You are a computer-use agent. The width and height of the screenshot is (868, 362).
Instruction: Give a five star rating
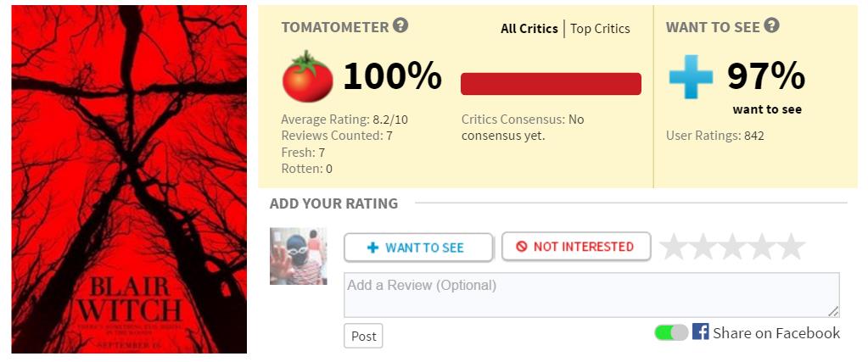click(791, 247)
